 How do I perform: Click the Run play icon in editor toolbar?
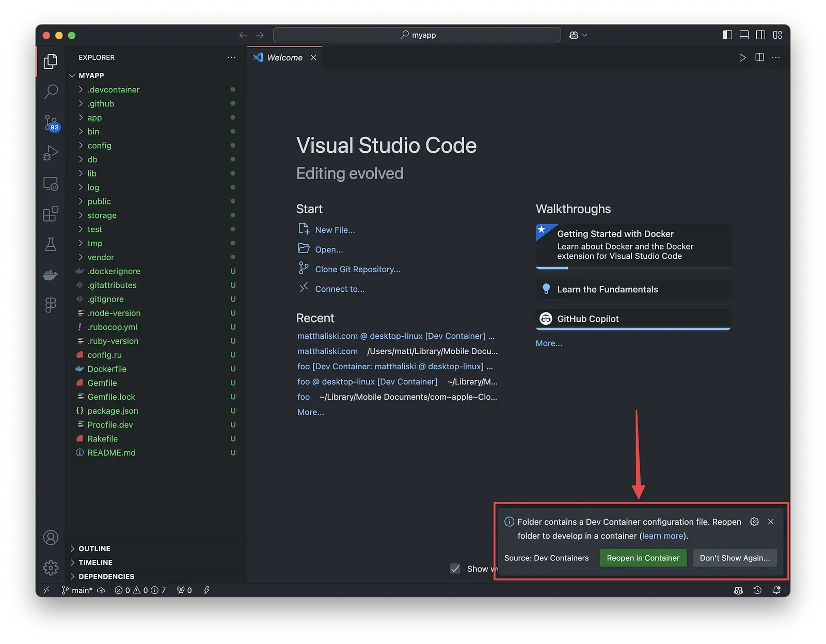click(742, 57)
